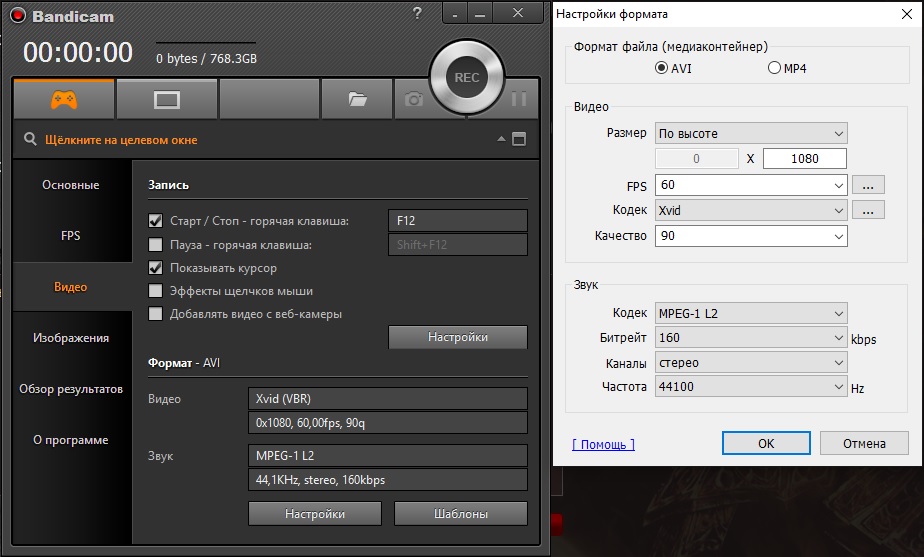Click the 0x1080, 60,00fps, 90q field
The height and width of the screenshot is (557, 924).
[x=388, y=423]
